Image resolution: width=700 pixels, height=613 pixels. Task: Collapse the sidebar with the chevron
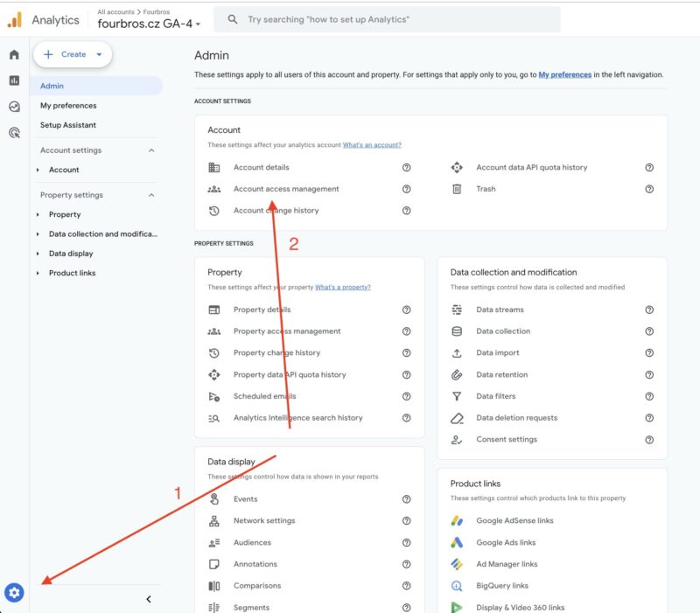point(149,599)
